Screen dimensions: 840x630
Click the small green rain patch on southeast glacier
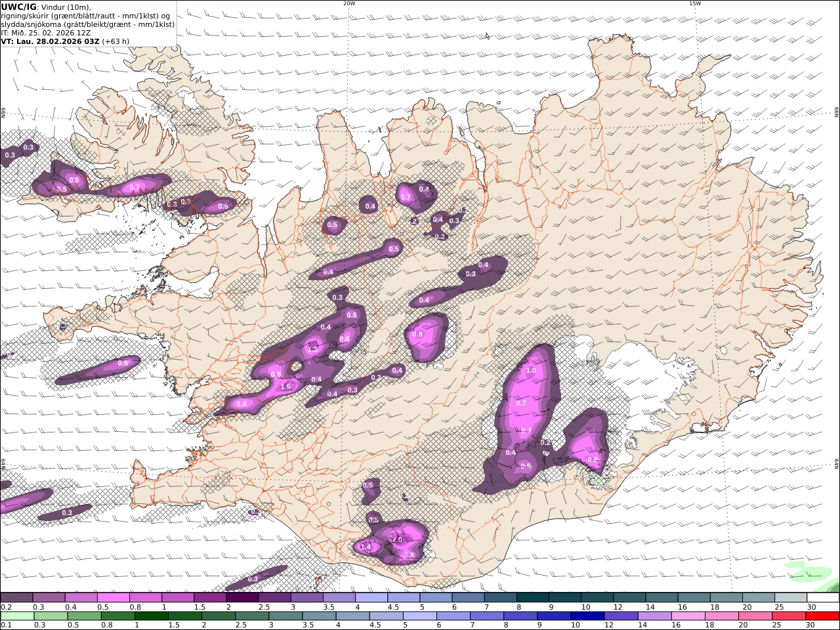597,479
